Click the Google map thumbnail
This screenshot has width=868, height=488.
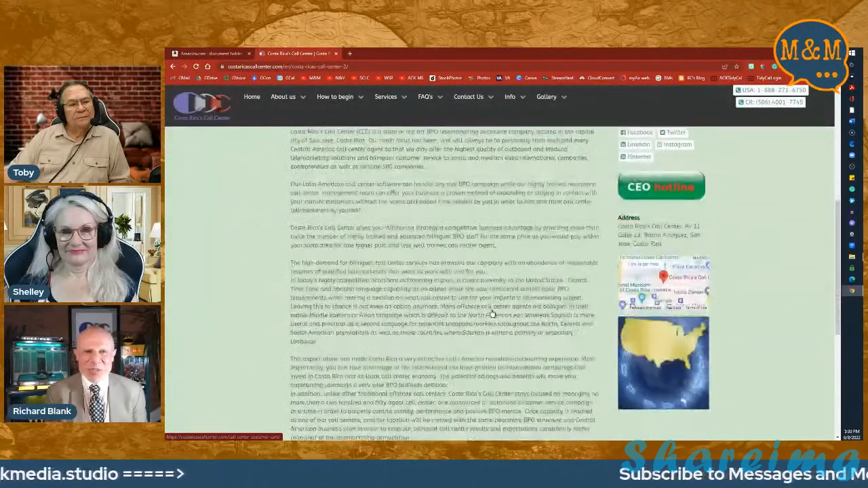(x=663, y=283)
